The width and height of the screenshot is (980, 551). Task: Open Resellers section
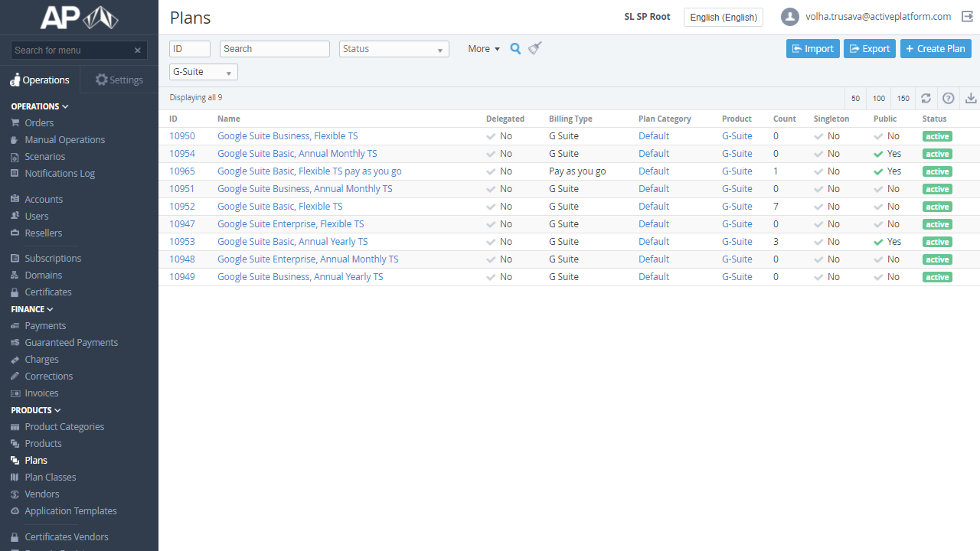pyautogui.click(x=44, y=233)
